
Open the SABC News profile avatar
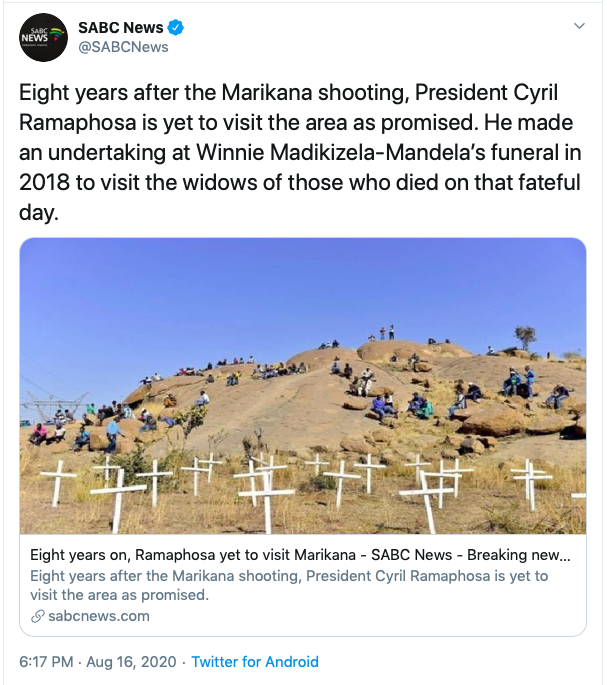click(43, 37)
